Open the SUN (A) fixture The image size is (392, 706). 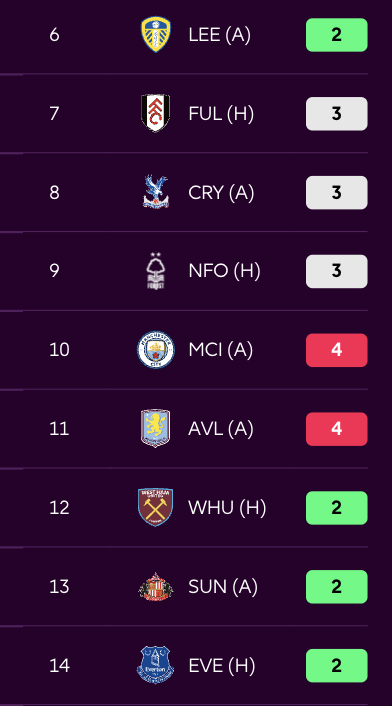(223, 587)
